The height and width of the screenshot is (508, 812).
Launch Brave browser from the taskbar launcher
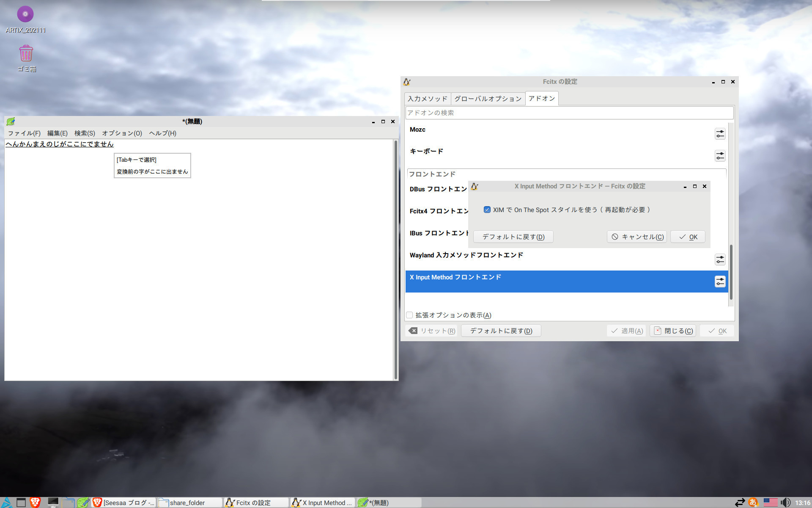pyautogui.click(x=35, y=502)
